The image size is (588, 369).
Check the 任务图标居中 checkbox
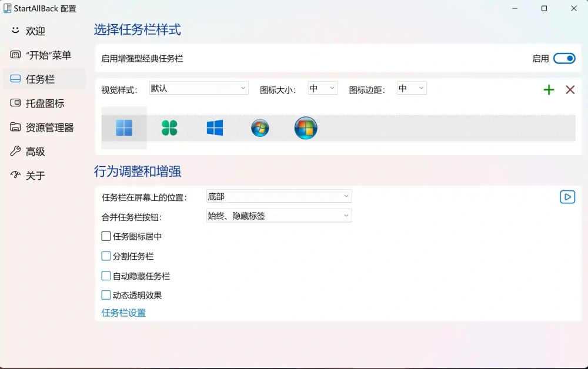106,236
